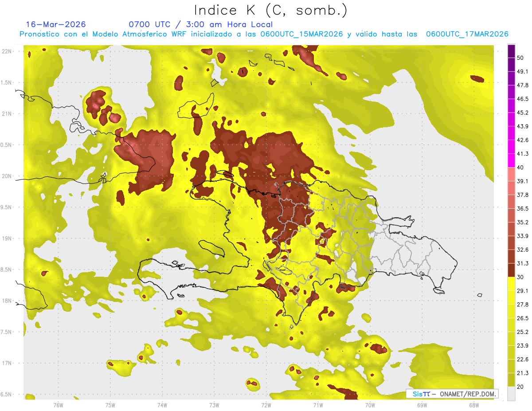Click the '74W' longitude label
The width and height of the screenshot is (532, 411).
pos(162,405)
